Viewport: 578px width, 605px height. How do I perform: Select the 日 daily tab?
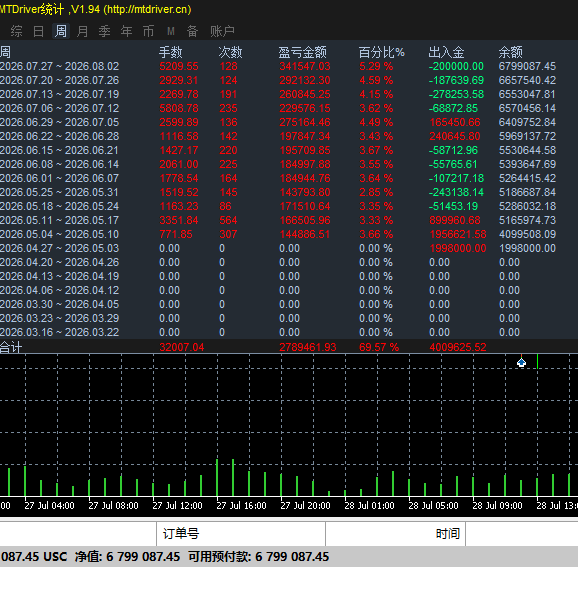coord(39,31)
